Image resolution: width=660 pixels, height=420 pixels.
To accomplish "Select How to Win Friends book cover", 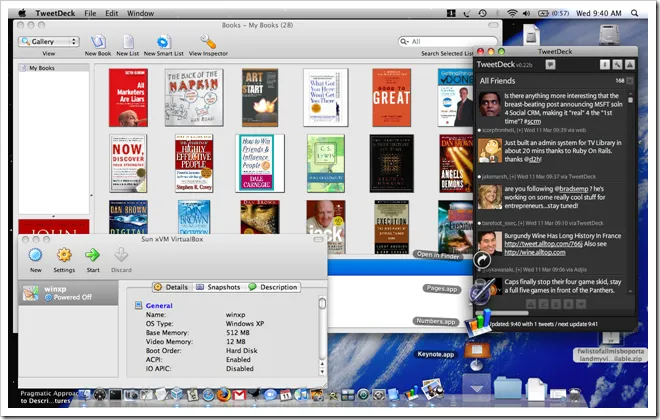I will click(260, 163).
